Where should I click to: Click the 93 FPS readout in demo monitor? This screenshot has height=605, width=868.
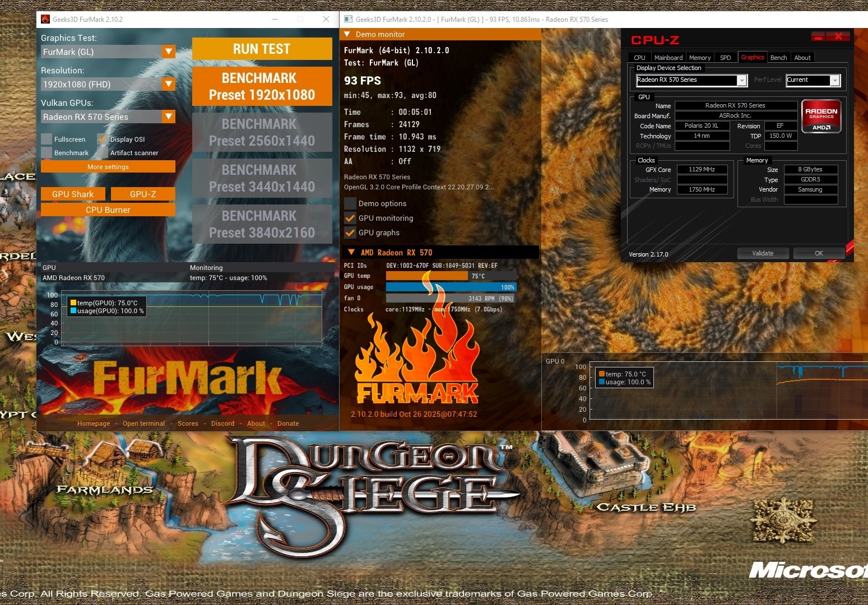pos(363,81)
